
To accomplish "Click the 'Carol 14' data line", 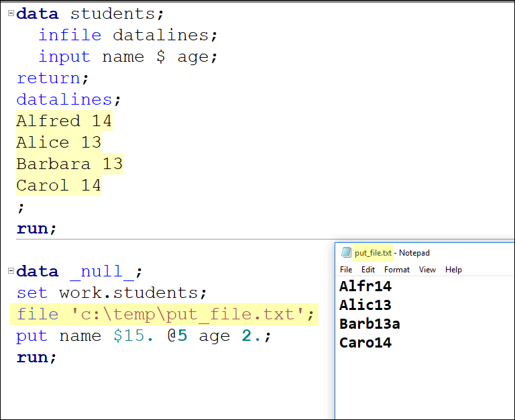I will [59, 185].
